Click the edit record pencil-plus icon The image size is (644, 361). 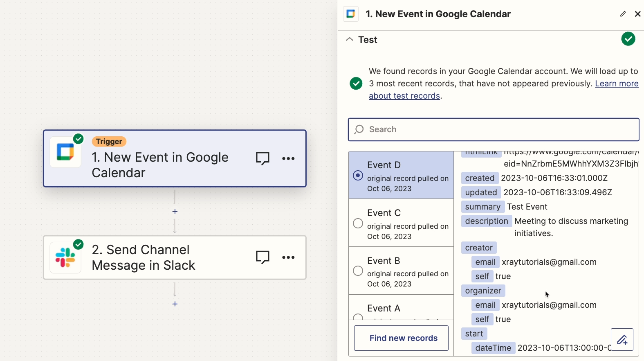point(622,340)
